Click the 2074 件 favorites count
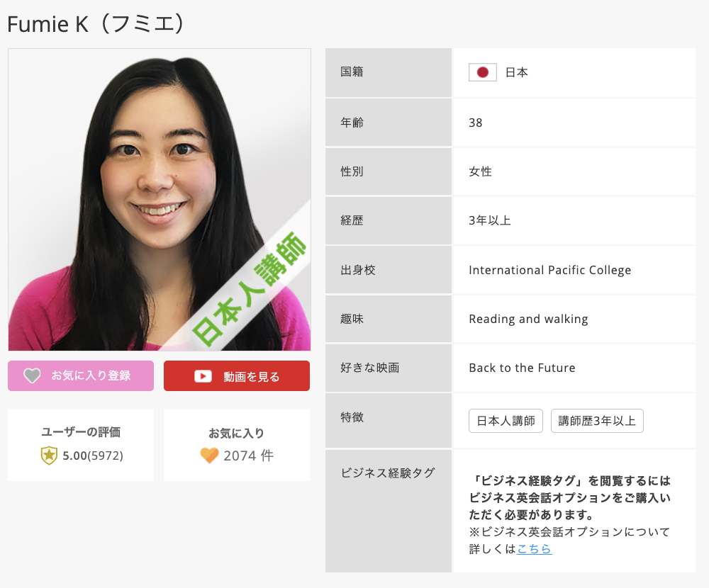709x588 pixels. [248, 456]
